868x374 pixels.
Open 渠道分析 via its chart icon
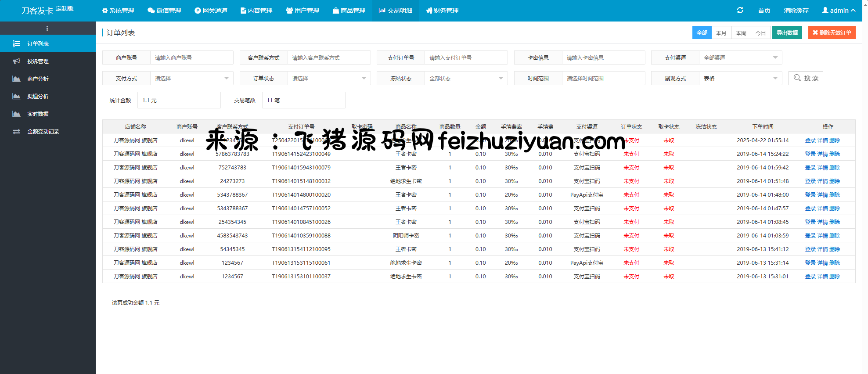[x=16, y=97]
